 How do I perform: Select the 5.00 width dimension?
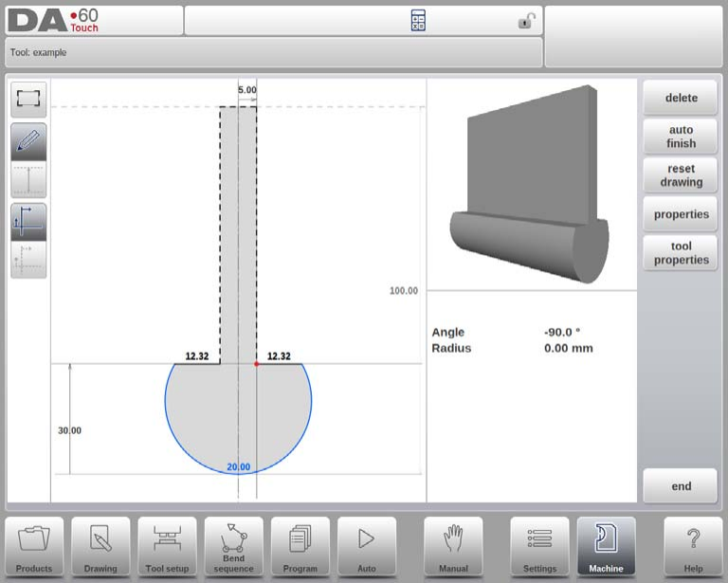coord(247,90)
